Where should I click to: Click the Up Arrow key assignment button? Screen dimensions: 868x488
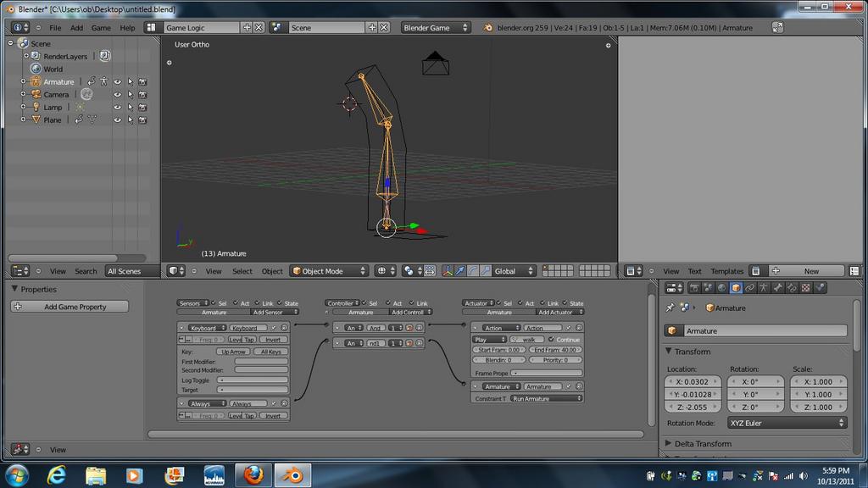coord(232,352)
